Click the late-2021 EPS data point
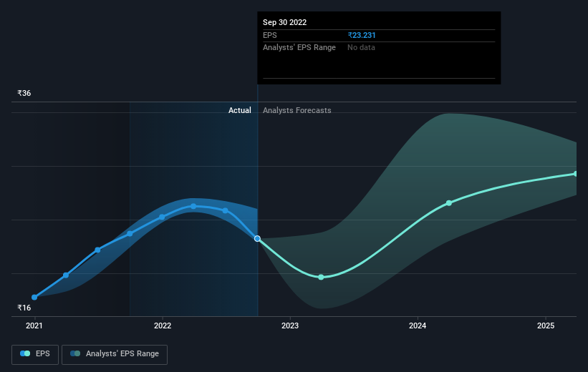588x372 pixels. tap(130, 234)
